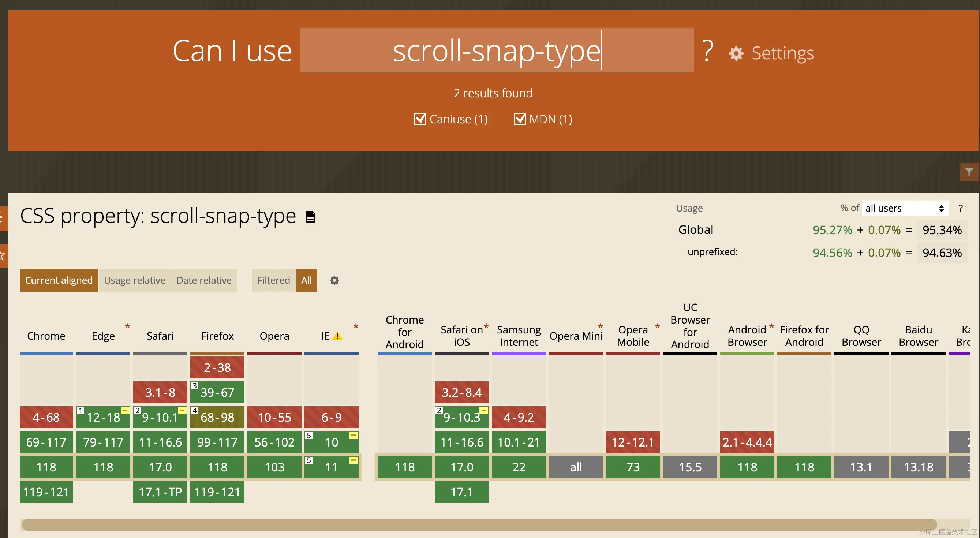Select Chrome 69-117 support cell
980x538 pixels.
point(46,442)
